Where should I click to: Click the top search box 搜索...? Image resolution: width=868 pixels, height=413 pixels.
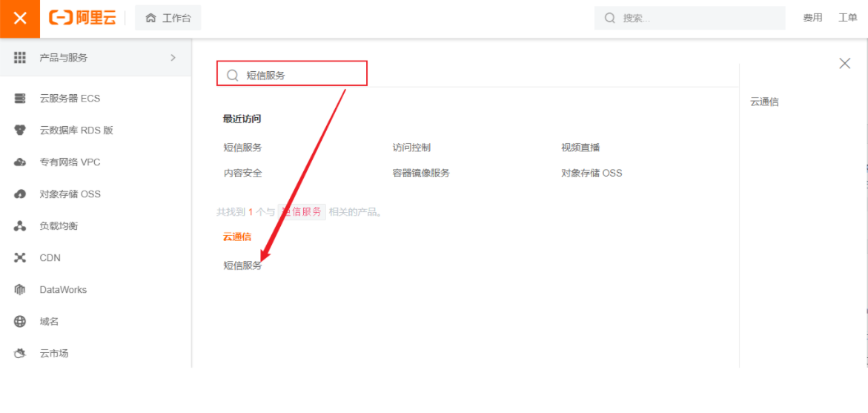(x=690, y=18)
